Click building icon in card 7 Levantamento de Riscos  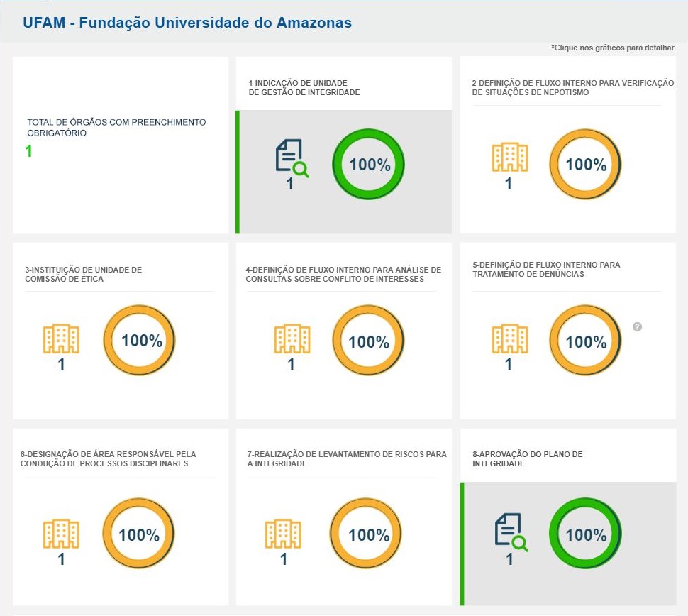point(283,534)
